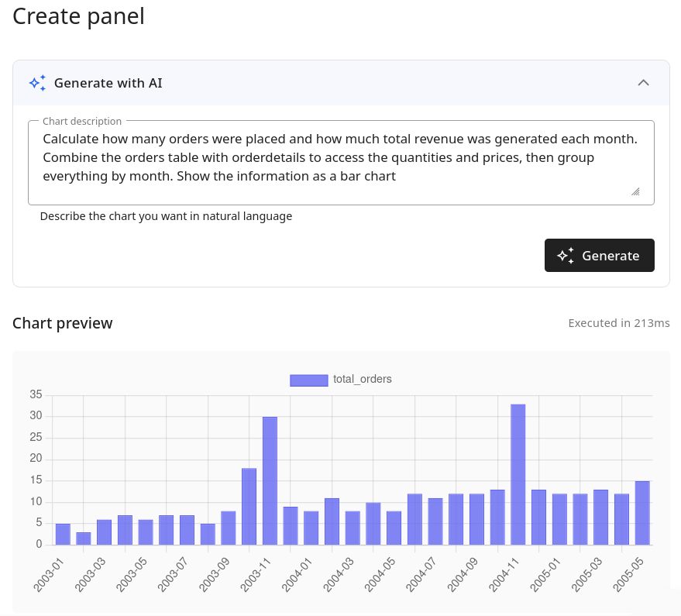Click the y-axis value 35
The height and width of the screenshot is (616, 681).
[x=36, y=394]
